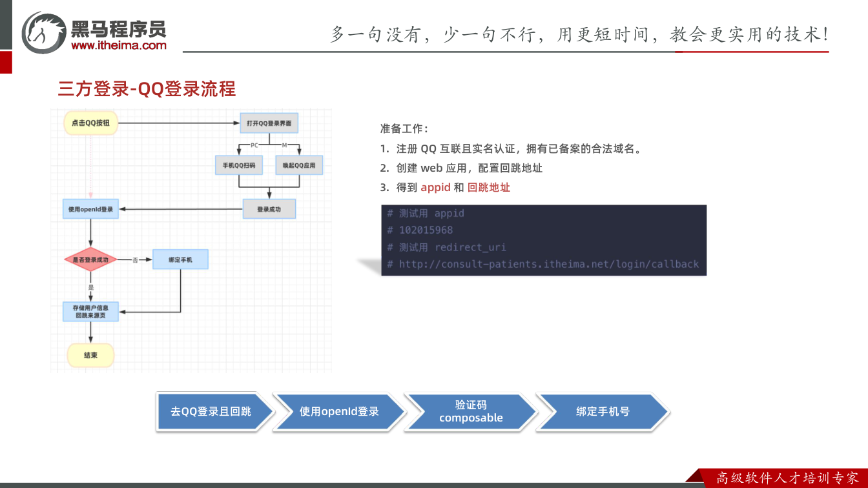Click the 否 branch label

pyautogui.click(x=136, y=259)
